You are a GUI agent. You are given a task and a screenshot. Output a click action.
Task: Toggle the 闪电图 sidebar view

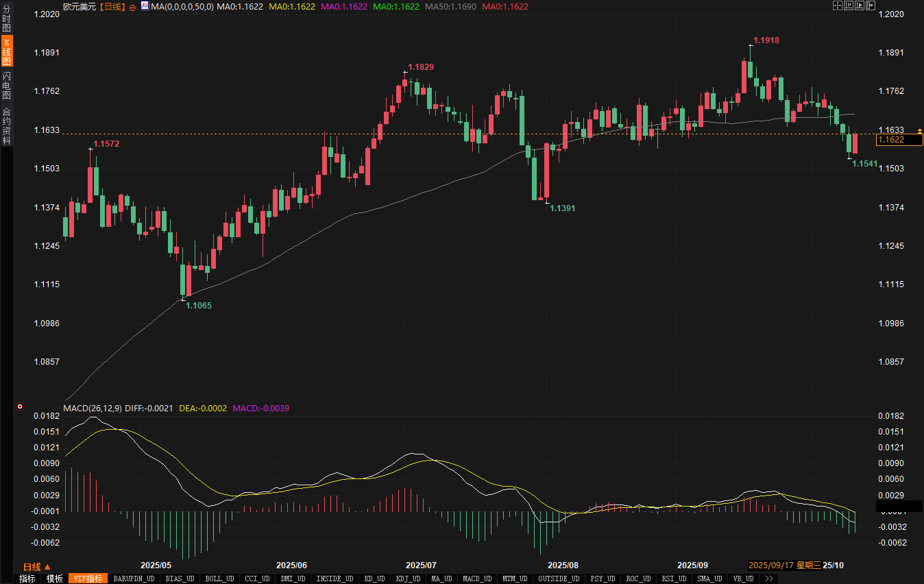[x=7, y=85]
